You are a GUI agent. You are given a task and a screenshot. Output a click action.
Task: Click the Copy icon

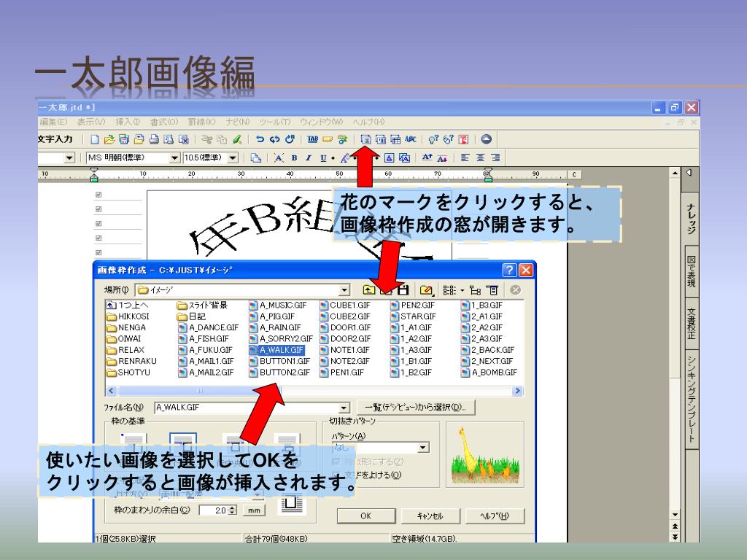click(x=222, y=139)
